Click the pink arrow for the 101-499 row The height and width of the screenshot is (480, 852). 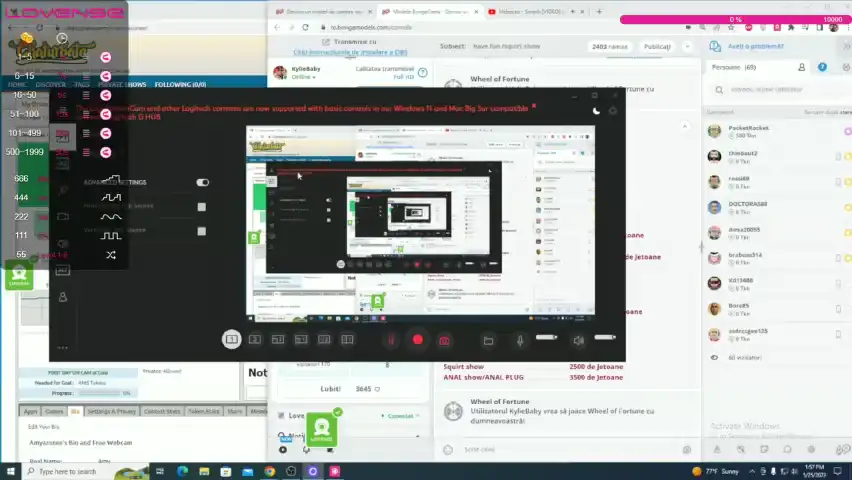coord(106,133)
